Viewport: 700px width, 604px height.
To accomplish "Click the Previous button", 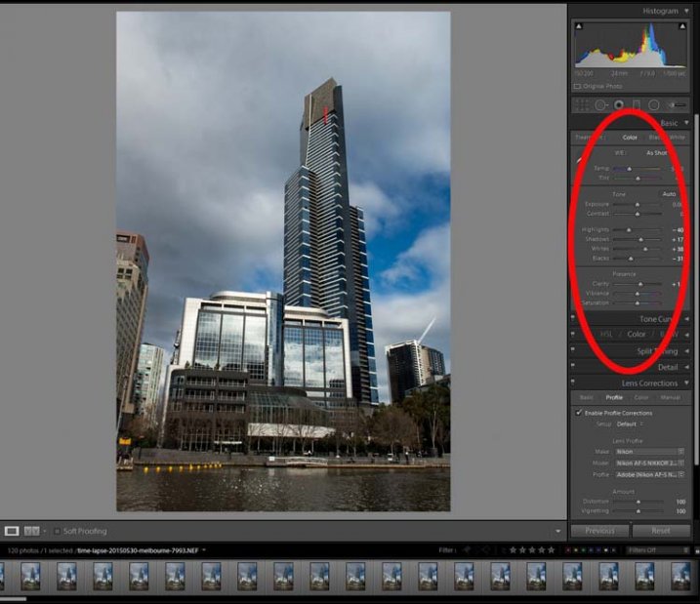I will [599, 531].
